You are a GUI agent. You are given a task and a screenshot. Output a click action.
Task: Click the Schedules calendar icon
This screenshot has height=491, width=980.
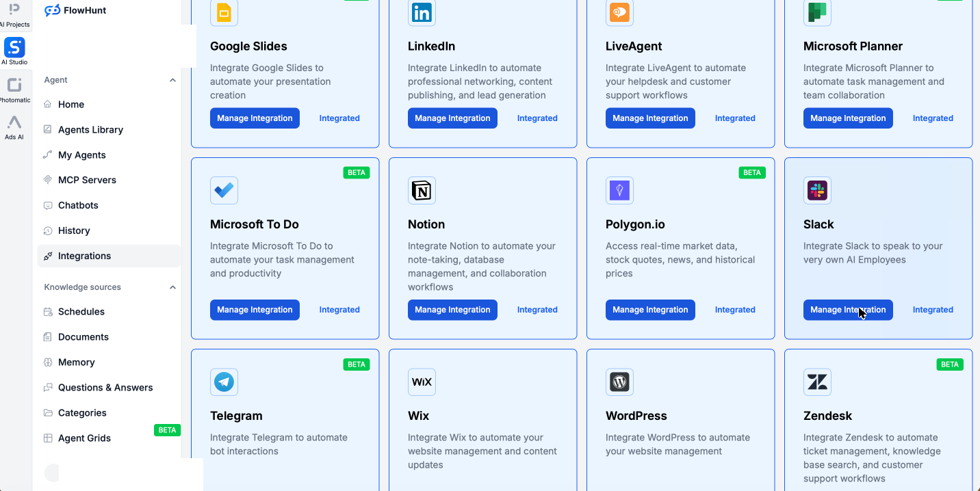coord(48,312)
